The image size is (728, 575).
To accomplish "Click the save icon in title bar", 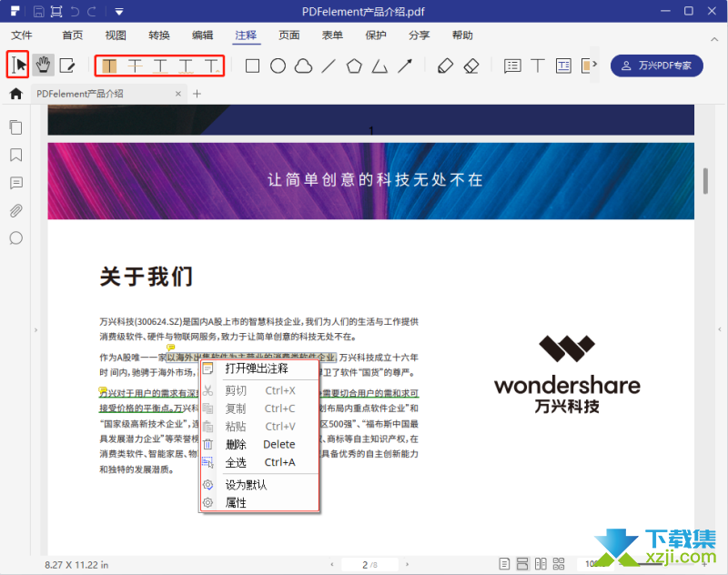I will [x=39, y=12].
